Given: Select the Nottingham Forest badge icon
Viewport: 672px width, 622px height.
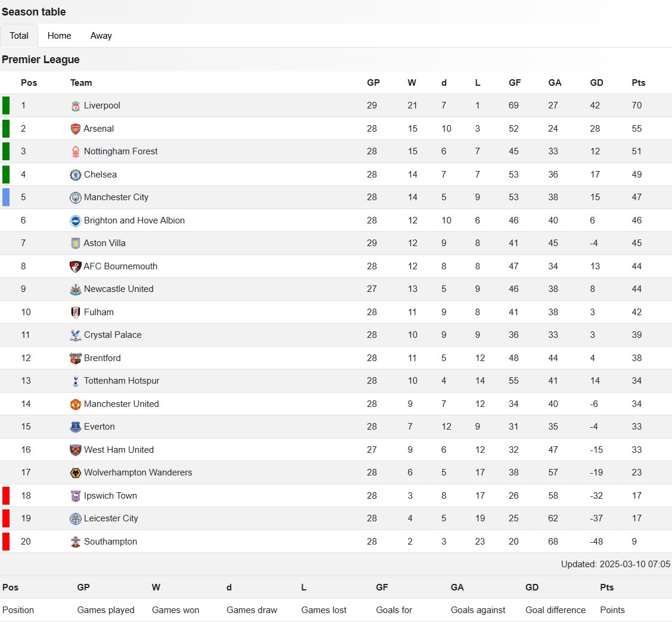Looking at the screenshot, I should point(75,151).
